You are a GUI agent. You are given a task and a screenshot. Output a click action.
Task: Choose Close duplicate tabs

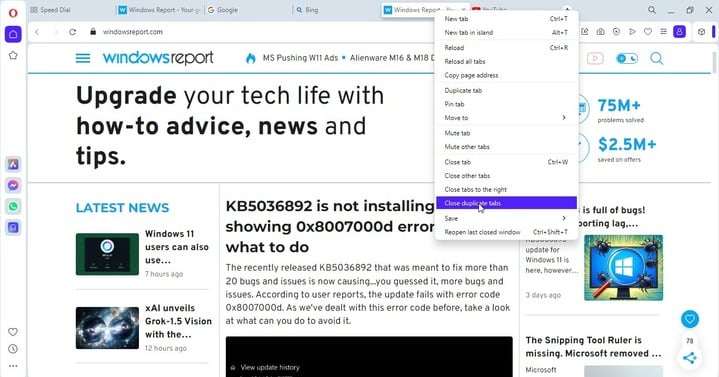[x=506, y=203]
